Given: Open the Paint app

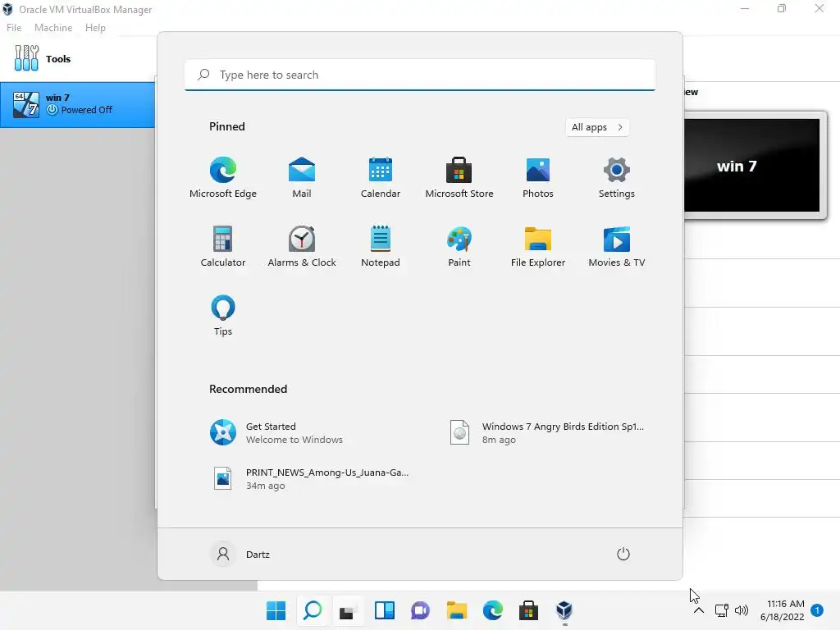Looking at the screenshot, I should click(x=459, y=246).
